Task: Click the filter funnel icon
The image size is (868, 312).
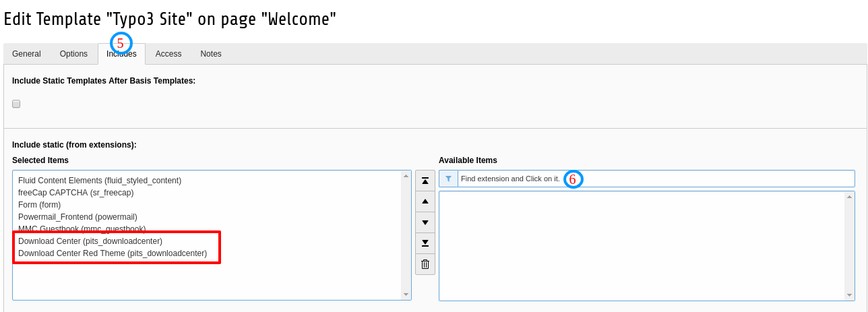Action: point(448,179)
